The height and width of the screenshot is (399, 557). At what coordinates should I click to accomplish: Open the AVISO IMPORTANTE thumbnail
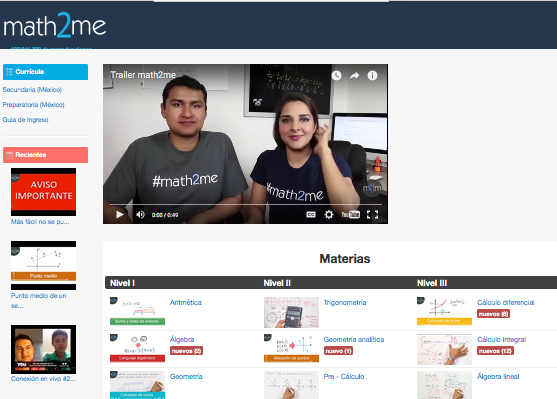click(x=43, y=192)
